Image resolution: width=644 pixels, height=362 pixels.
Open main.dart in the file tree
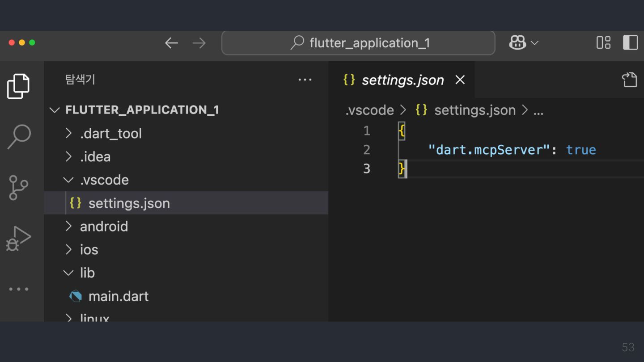(x=186, y=296)
